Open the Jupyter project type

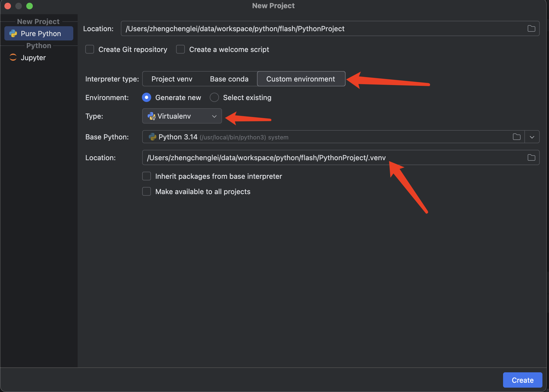point(33,57)
